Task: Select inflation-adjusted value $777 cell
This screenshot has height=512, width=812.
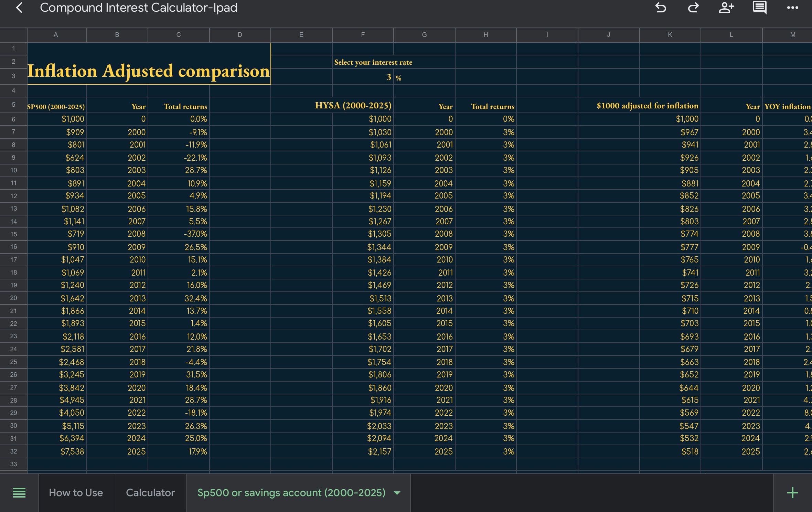Action: (670, 247)
